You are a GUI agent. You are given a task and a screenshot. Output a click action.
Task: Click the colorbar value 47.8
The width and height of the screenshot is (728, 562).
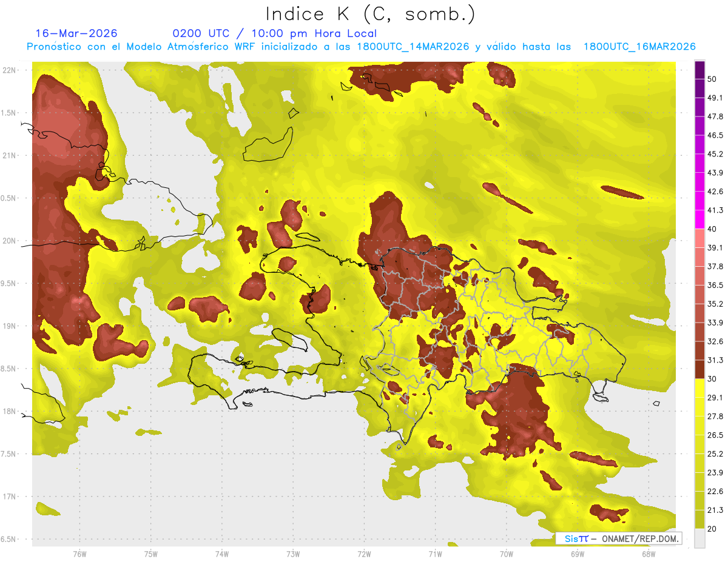[715, 116]
